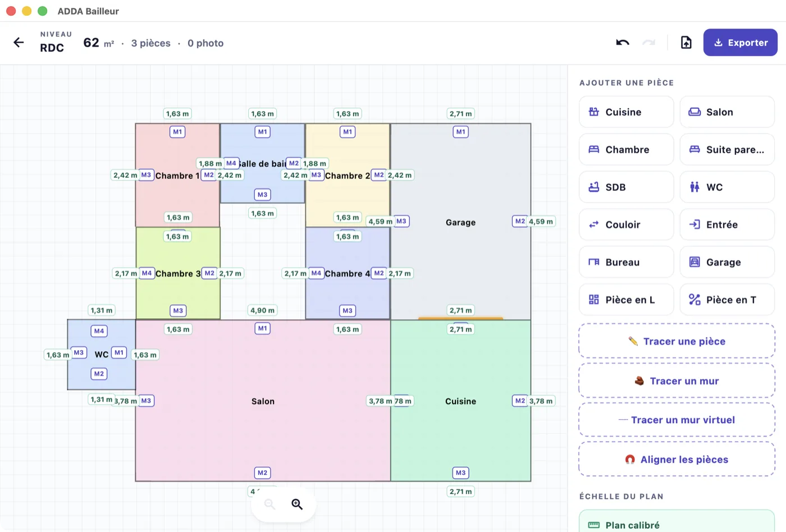Click the Exporter button
This screenshot has width=786, height=532.
point(740,43)
